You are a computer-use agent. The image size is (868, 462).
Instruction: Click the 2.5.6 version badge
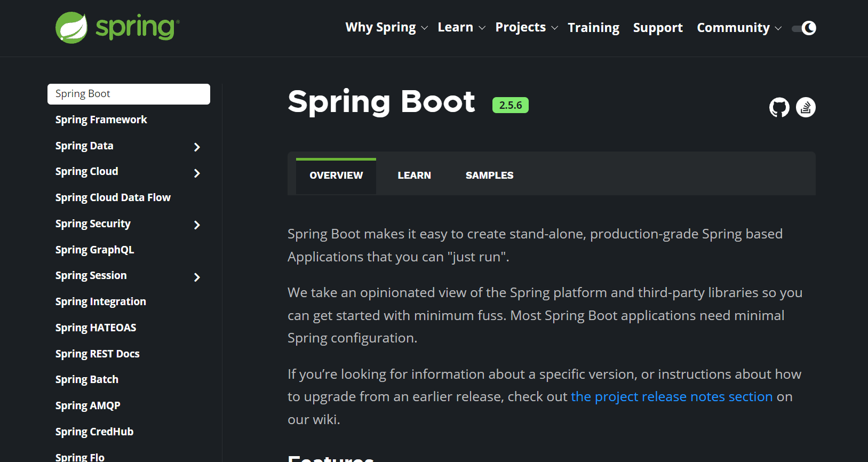click(510, 105)
